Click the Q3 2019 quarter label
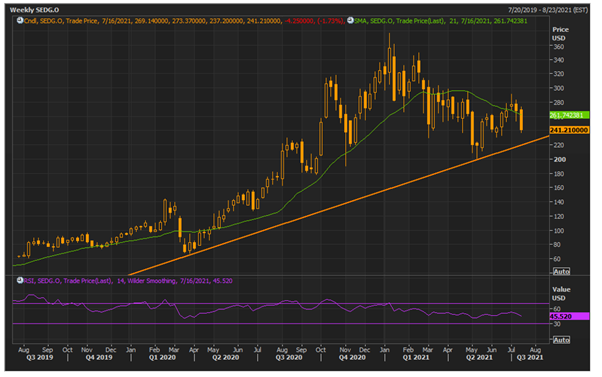 coord(40,357)
